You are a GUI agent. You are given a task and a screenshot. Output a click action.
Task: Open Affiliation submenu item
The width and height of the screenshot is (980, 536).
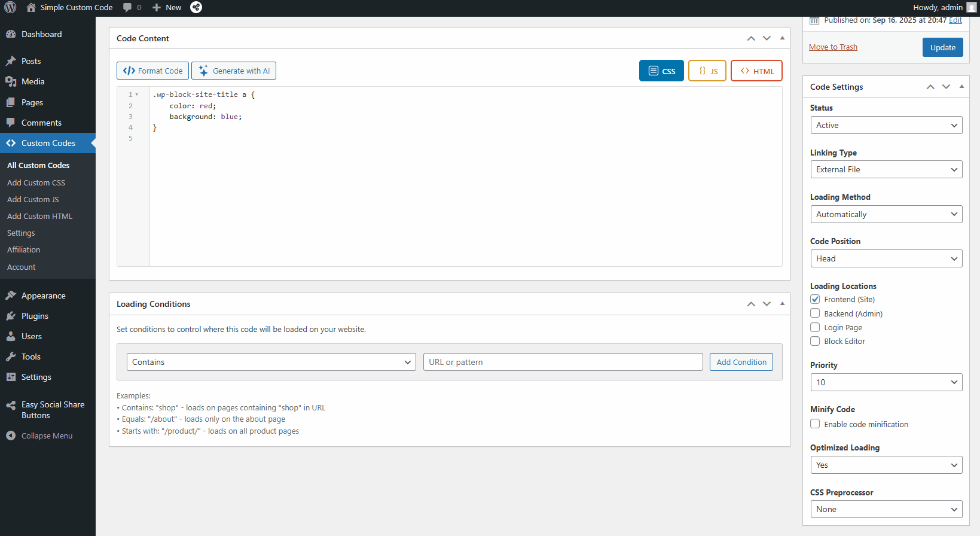(x=24, y=249)
